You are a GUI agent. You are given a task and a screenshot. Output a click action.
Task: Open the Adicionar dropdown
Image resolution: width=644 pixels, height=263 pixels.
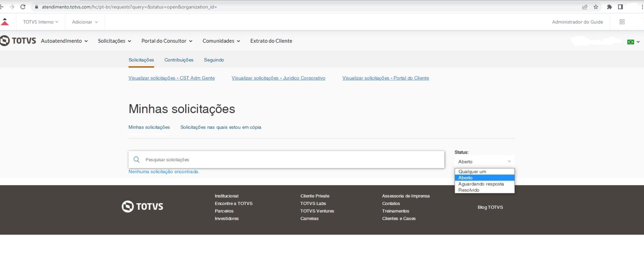(85, 22)
